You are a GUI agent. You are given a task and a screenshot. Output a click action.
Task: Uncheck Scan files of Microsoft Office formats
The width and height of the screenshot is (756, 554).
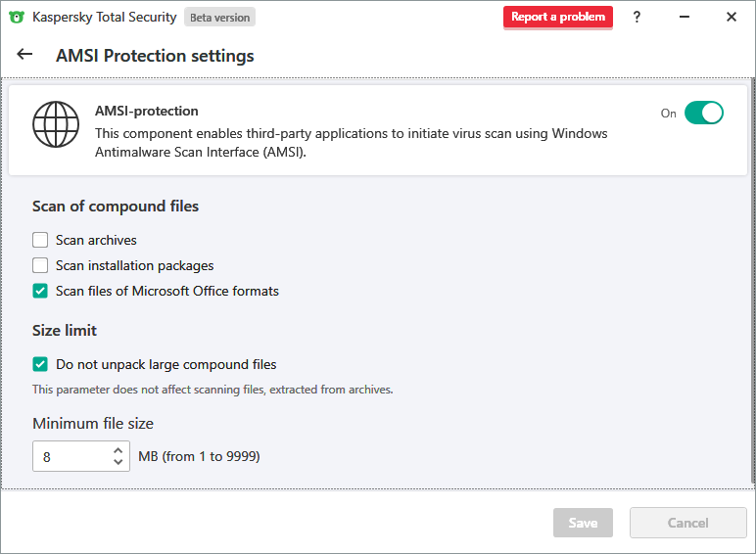pos(40,291)
